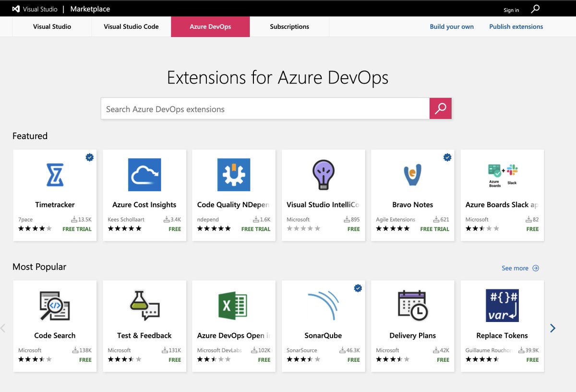Click into the Search Azure DevOps extensions field
Image resolution: width=576 pixels, height=392 pixels.
click(x=265, y=108)
